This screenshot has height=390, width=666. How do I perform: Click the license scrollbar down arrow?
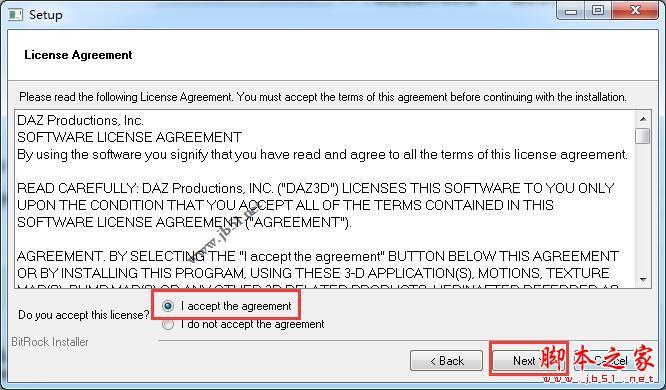[643, 280]
